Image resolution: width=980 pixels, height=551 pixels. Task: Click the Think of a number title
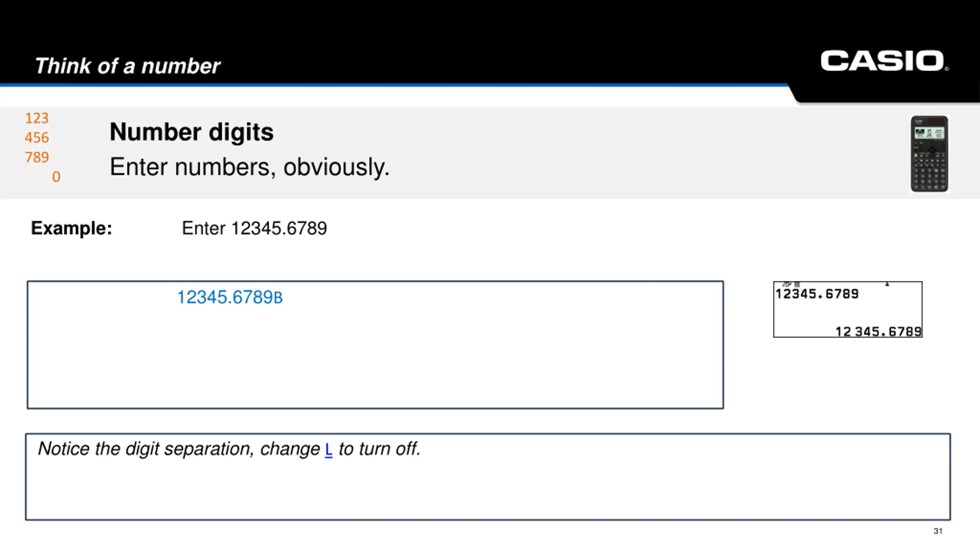127,66
